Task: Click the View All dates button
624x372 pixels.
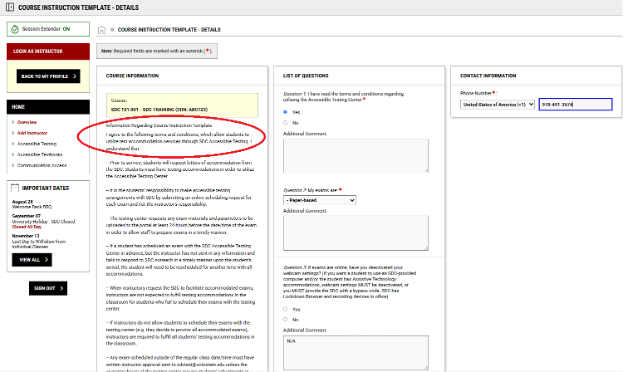Action: point(32,260)
